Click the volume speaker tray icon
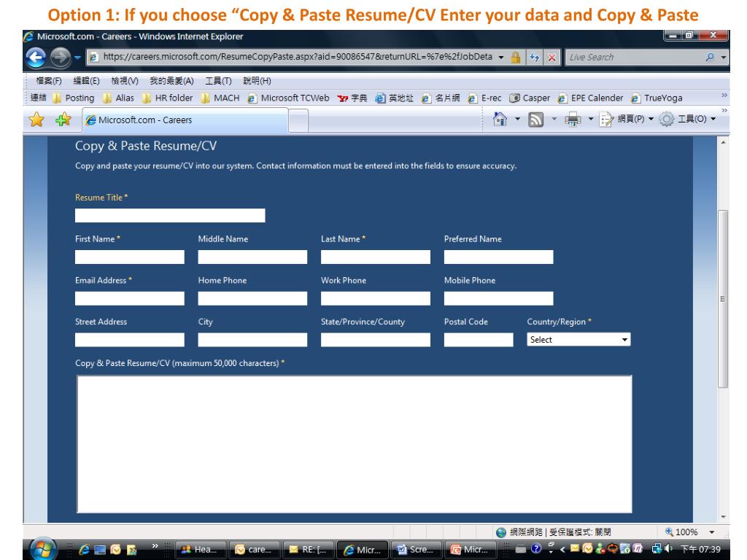Image resolution: width=747 pixels, height=560 pixels. [669, 548]
